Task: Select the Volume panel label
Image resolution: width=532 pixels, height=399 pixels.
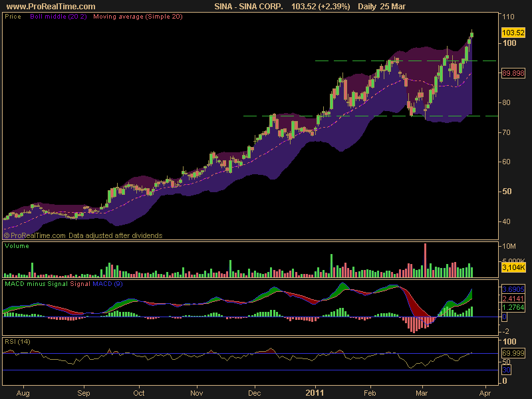Action: point(17,246)
